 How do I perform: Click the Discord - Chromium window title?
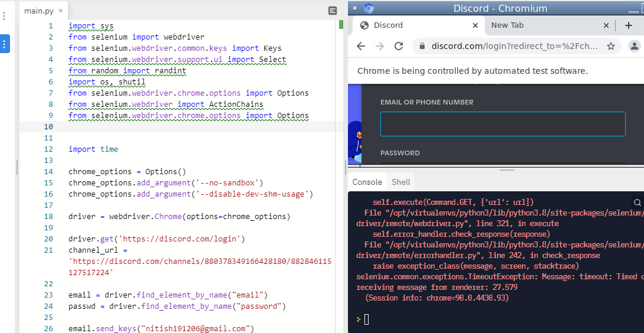coord(500,9)
